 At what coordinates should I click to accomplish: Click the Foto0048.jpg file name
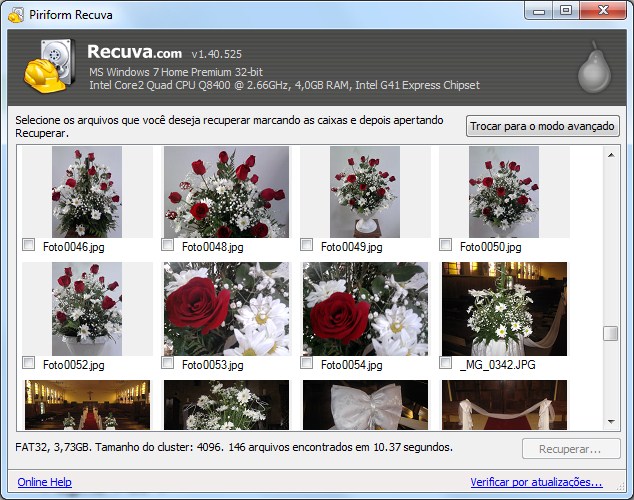click(x=213, y=247)
